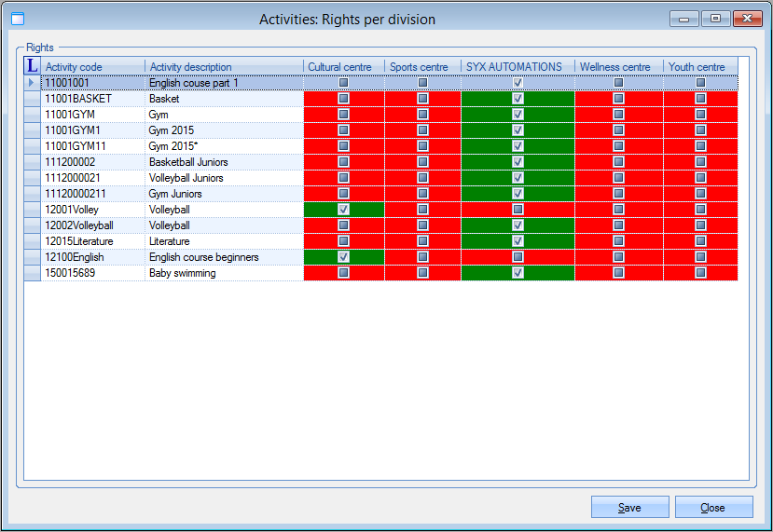
Task: Toggle Wellness centre for Gym 2015 row
Action: point(618,130)
